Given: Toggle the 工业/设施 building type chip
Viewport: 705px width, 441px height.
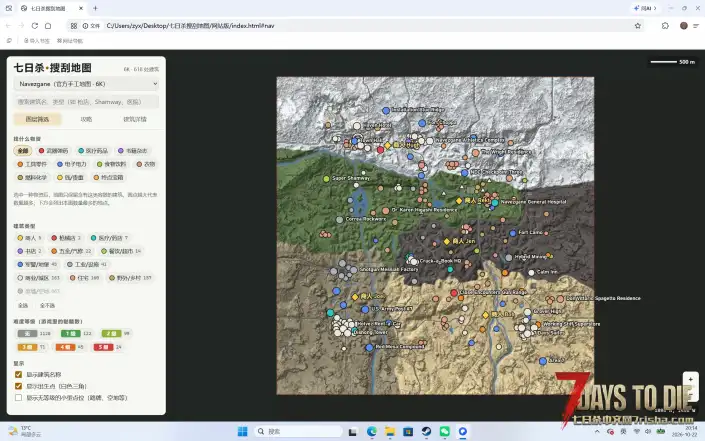Looking at the screenshot, I should point(87,264).
